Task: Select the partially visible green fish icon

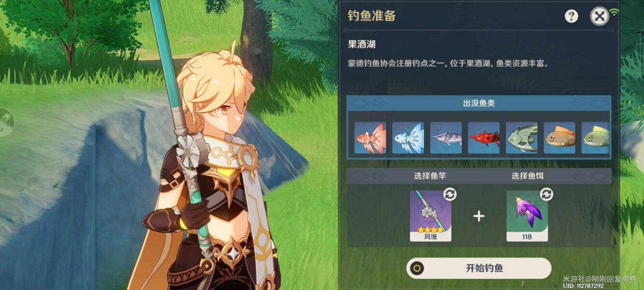Action: tap(595, 138)
